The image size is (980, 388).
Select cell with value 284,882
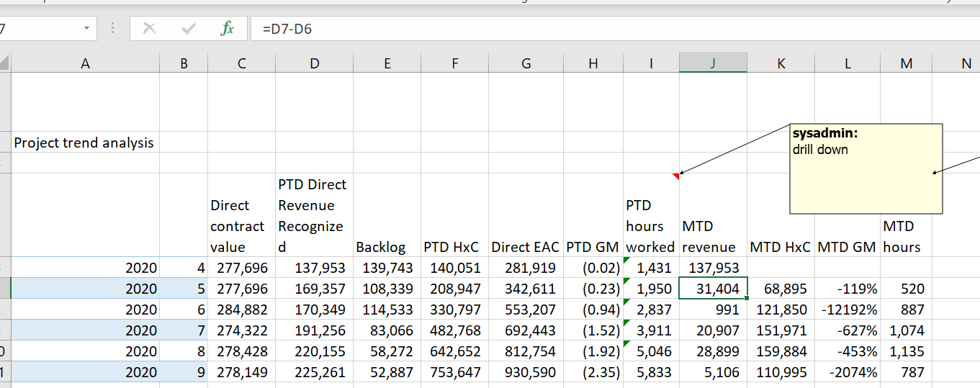241,309
